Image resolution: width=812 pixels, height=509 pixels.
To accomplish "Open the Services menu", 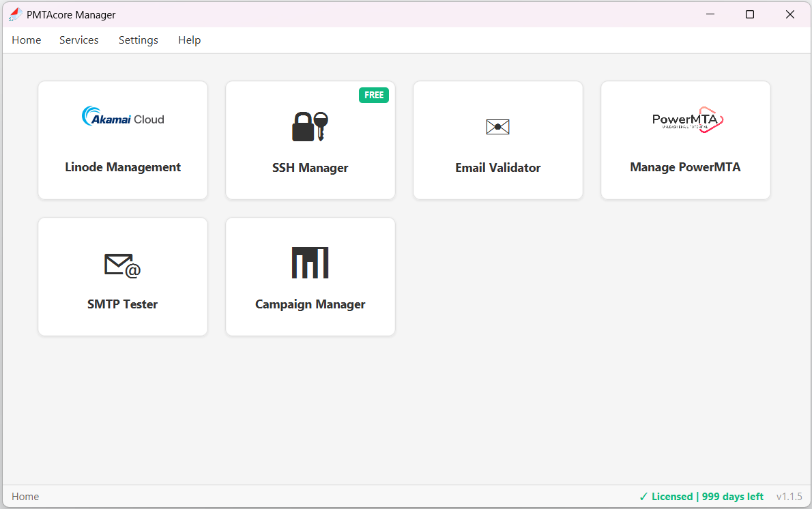I will (x=78, y=40).
